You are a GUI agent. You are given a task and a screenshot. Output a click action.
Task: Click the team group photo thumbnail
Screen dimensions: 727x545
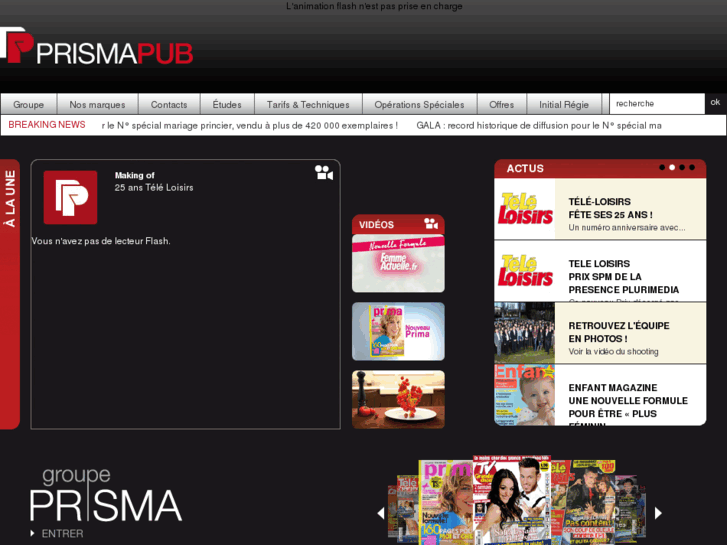pos(525,333)
